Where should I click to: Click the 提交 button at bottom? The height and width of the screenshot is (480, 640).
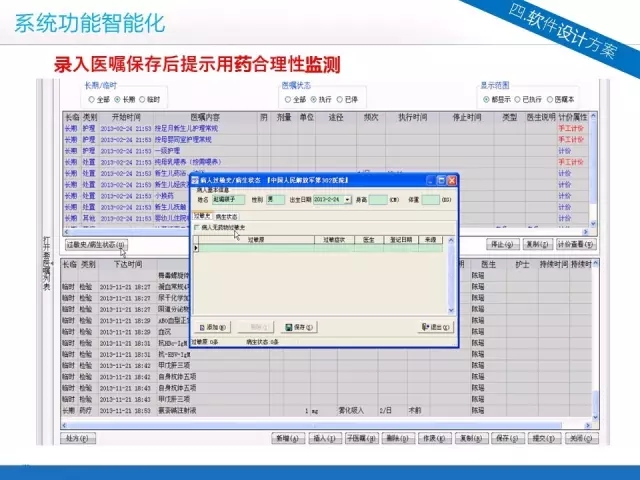click(544, 438)
